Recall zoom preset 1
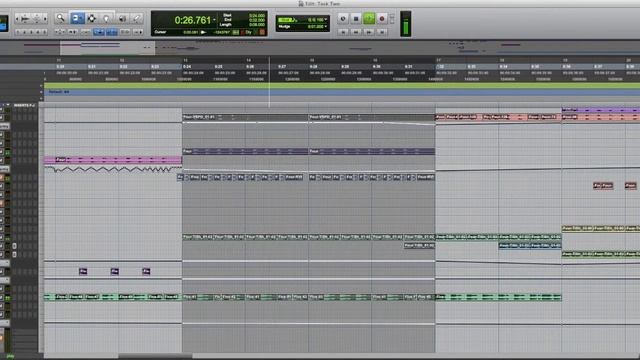Viewport: 640px width, 360px height. tap(18, 32)
